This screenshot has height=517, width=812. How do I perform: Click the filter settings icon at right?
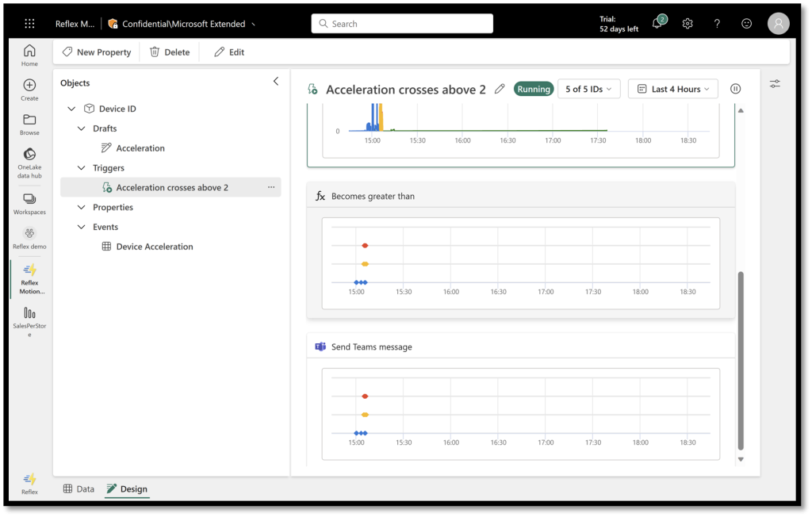tap(775, 83)
